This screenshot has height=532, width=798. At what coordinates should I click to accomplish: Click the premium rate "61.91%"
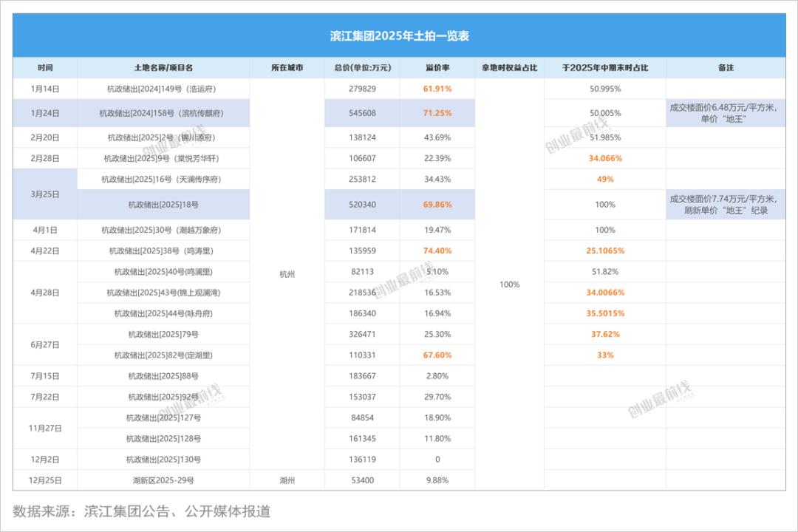(x=437, y=89)
